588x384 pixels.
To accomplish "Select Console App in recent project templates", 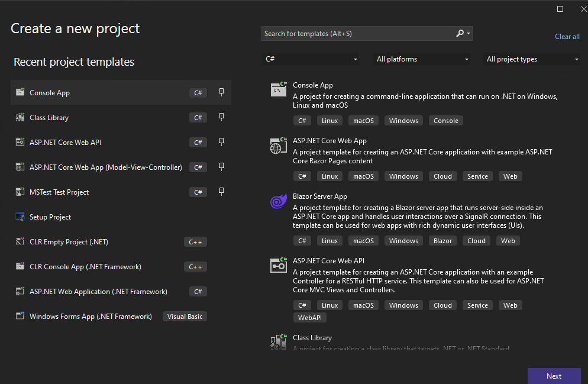I will (x=121, y=92).
